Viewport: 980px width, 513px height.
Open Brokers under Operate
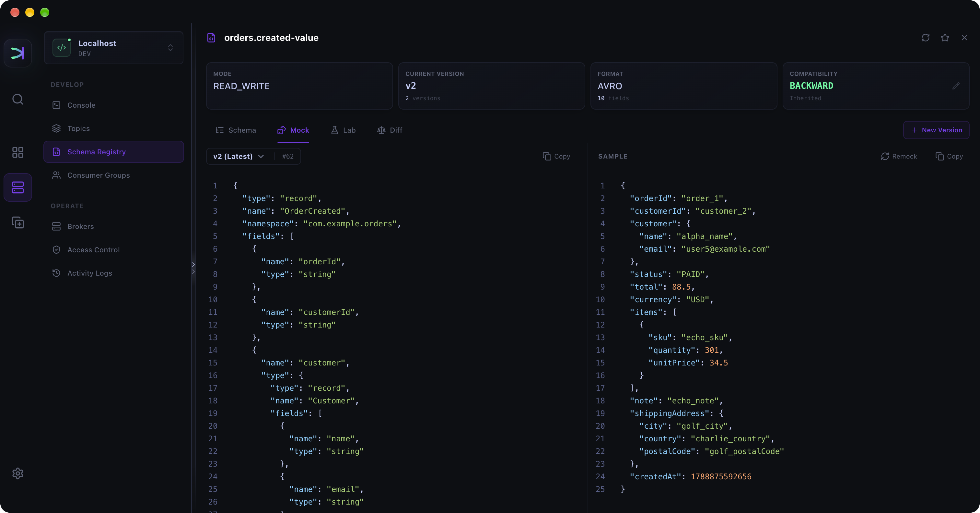point(114,226)
